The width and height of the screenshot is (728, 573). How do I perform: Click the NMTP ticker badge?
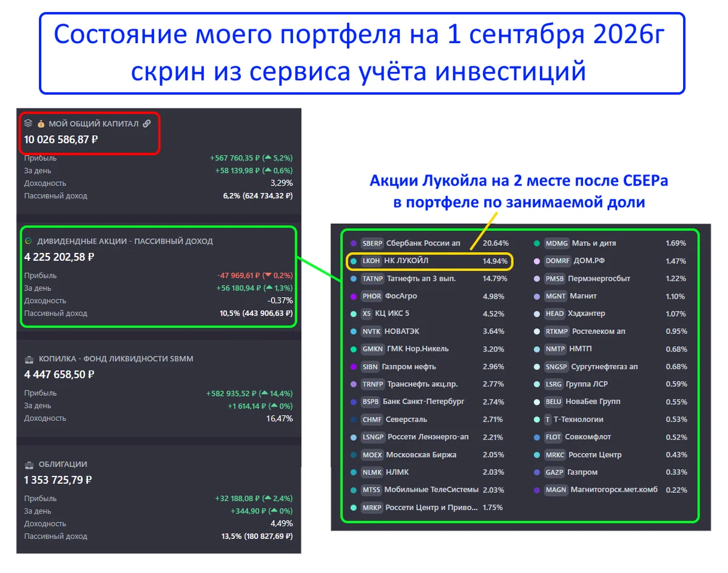[x=555, y=349]
